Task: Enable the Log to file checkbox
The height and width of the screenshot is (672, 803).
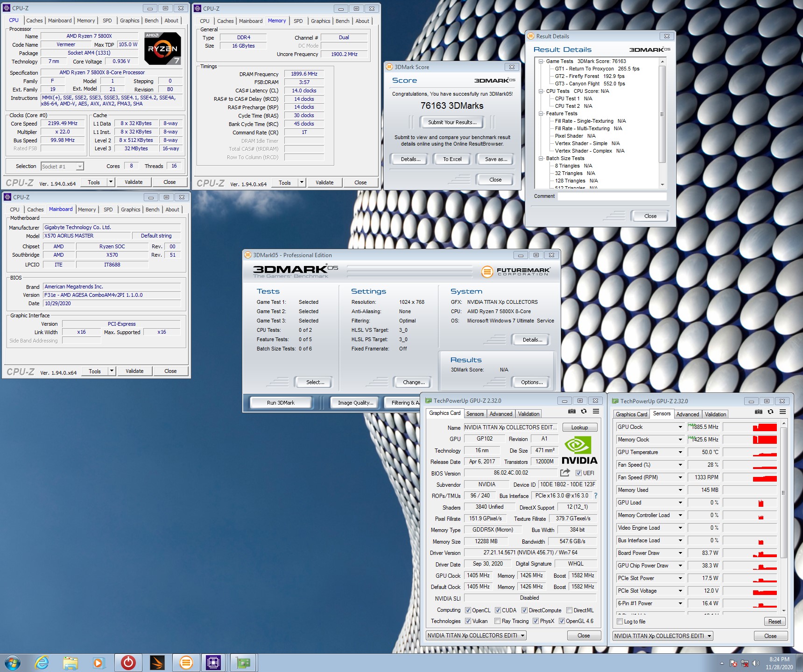Action: (620, 621)
